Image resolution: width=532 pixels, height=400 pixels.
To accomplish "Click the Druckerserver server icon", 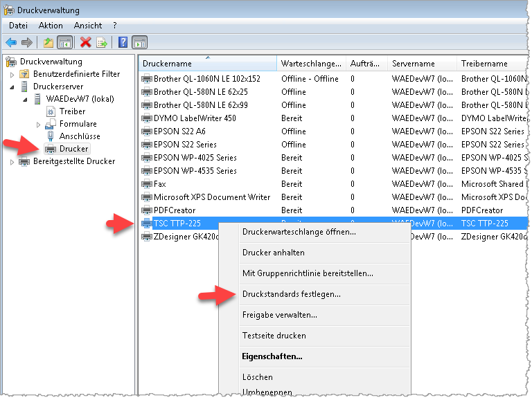I will [24, 87].
